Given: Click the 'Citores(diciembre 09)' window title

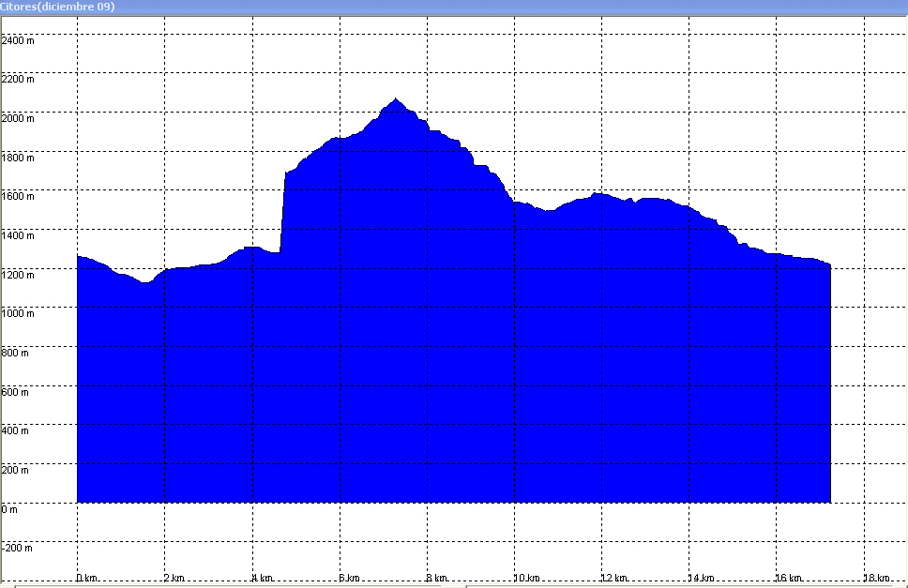Looking at the screenshot, I should (x=57, y=7).
